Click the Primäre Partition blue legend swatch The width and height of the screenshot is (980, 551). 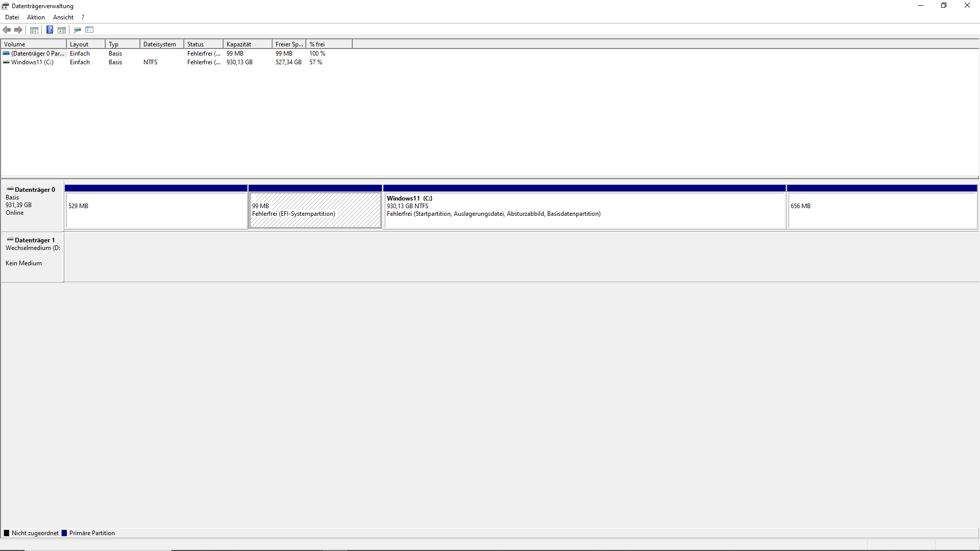click(x=64, y=533)
